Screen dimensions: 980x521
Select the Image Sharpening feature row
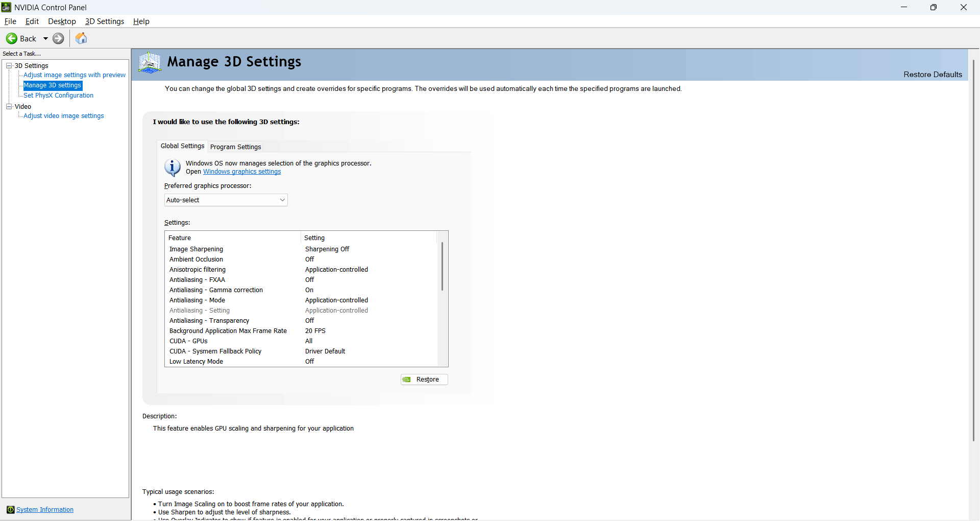tap(301, 249)
